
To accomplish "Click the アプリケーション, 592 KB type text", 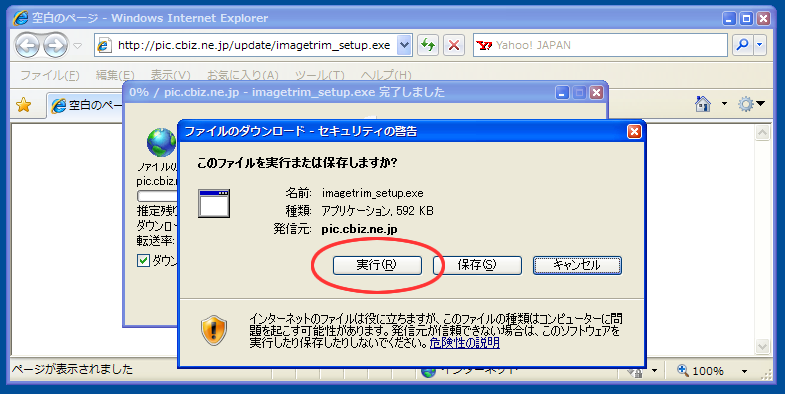I will click(x=377, y=211).
